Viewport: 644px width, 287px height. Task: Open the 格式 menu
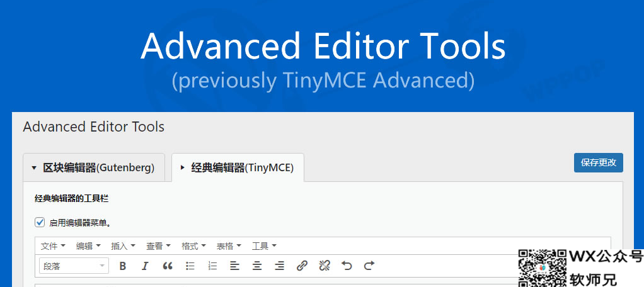coord(194,246)
